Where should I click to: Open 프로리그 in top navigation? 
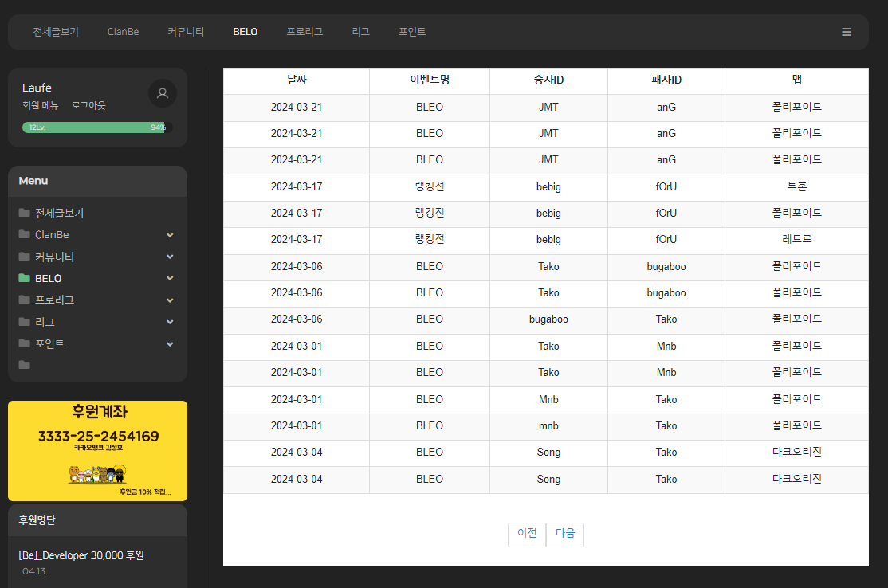click(305, 32)
